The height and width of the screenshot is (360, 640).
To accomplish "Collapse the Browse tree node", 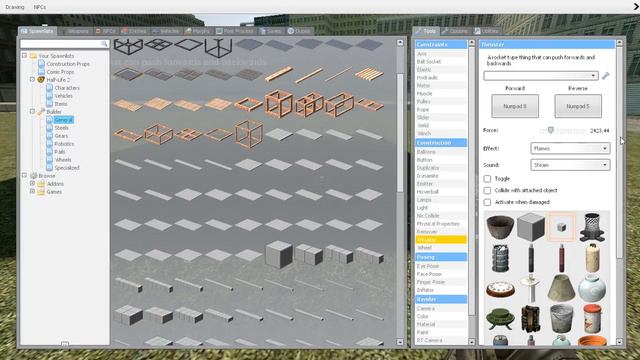I will [x=24, y=176].
